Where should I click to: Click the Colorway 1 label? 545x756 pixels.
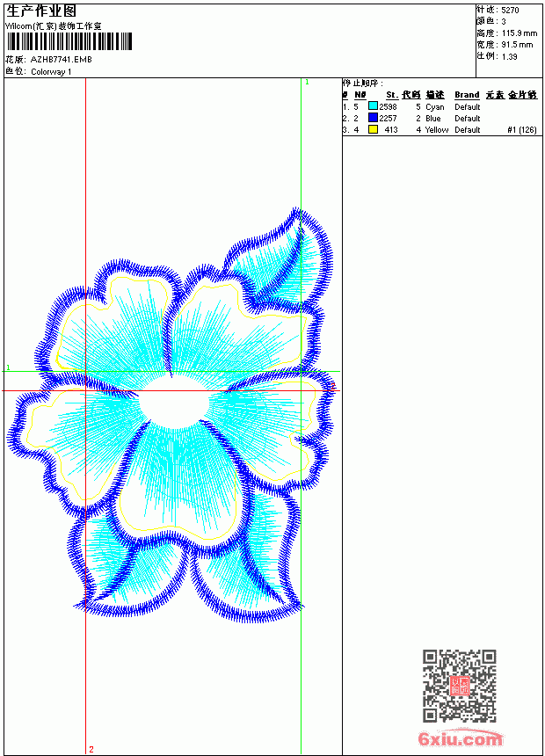coord(51,72)
